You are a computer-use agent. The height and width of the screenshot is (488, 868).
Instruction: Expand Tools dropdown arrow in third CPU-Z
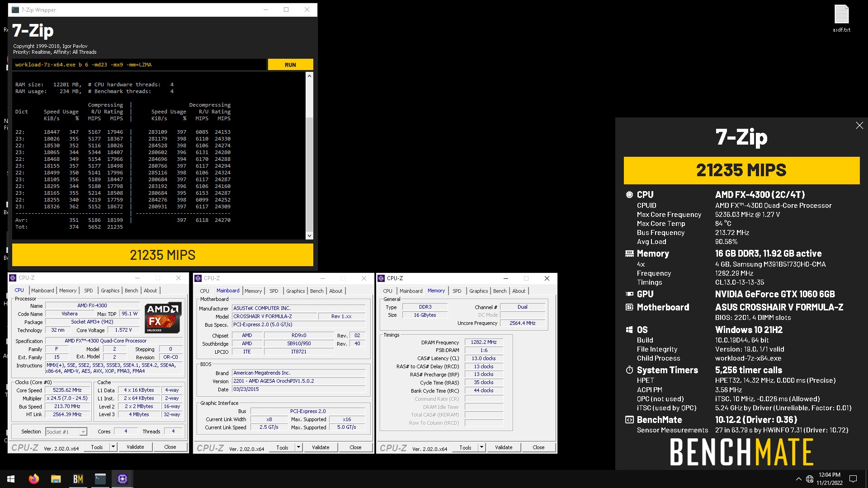point(481,447)
